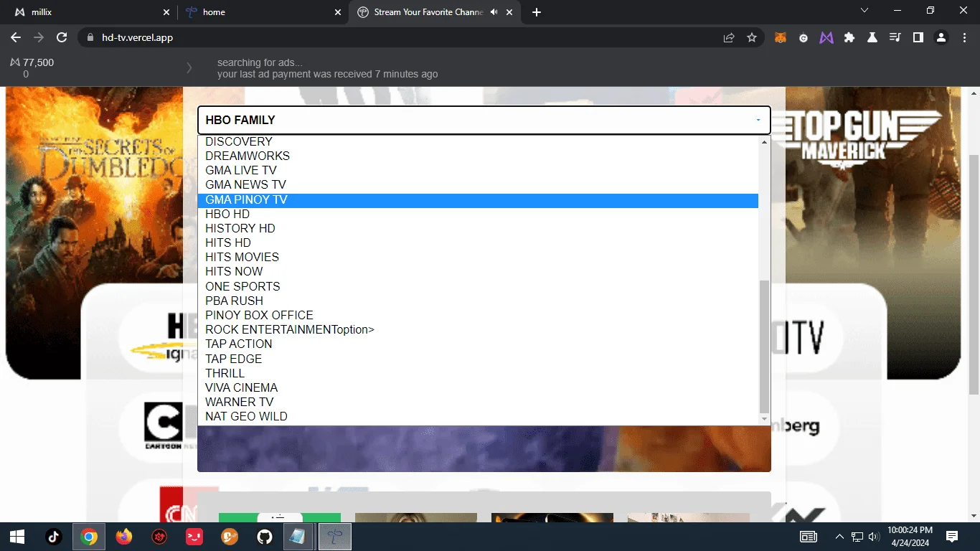
Task: Open Chrome three-dot menu
Action: pyautogui.click(x=964, y=37)
